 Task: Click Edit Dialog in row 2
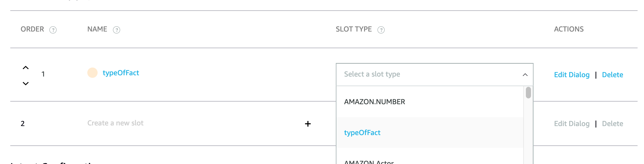571,124
